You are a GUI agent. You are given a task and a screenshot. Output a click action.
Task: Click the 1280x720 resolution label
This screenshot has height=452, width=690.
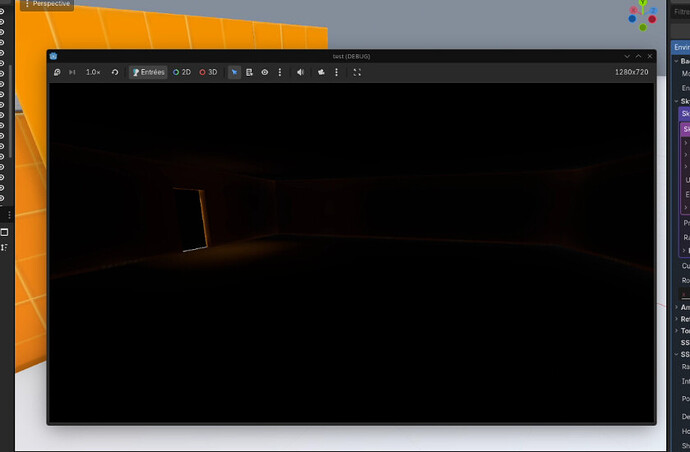[631, 72]
